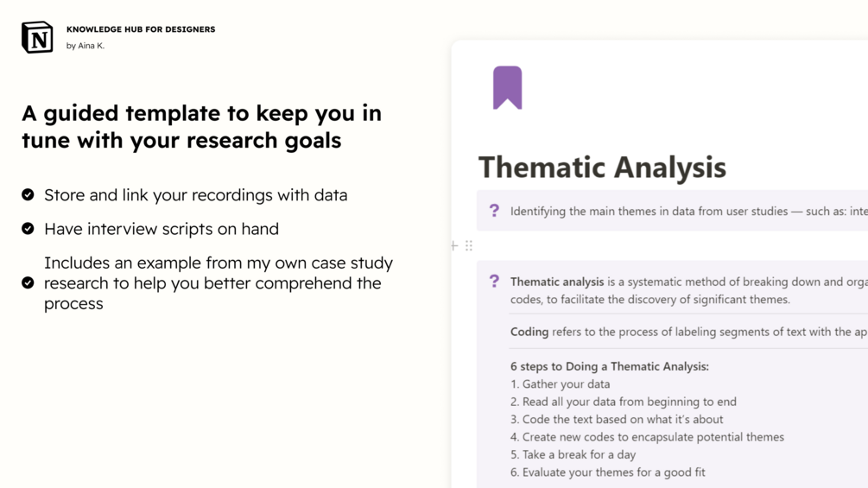This screenshot has height=488, width=868.
Task: Click the purple bookmark page icon
Action: pyautogui.click(x=507, y=87)
